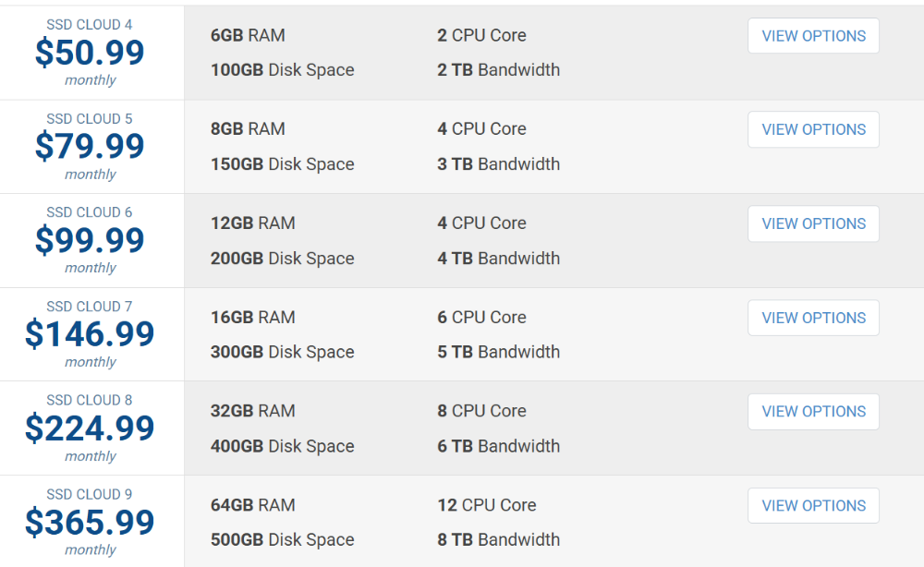Screen dimensions: 924x567
Task: Open VIEW OPTIONS for the $79.99 plan
Action: [x=813, y=130]
